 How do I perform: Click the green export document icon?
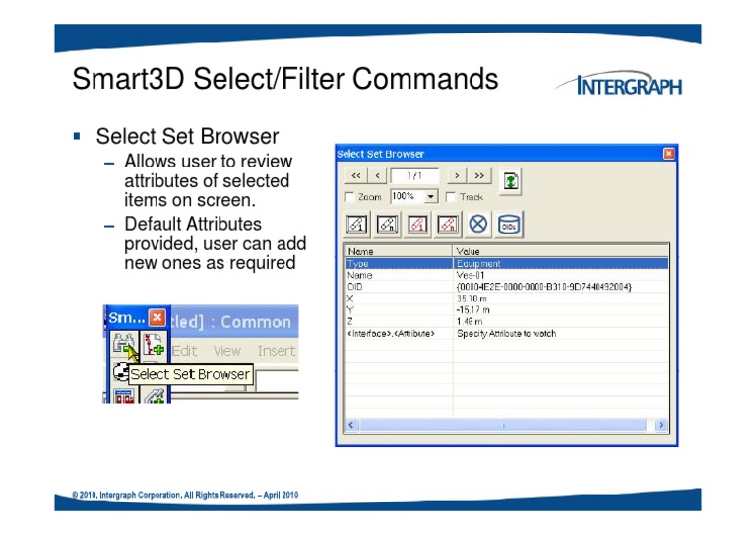pyautogui.click(x=511, y=181)
